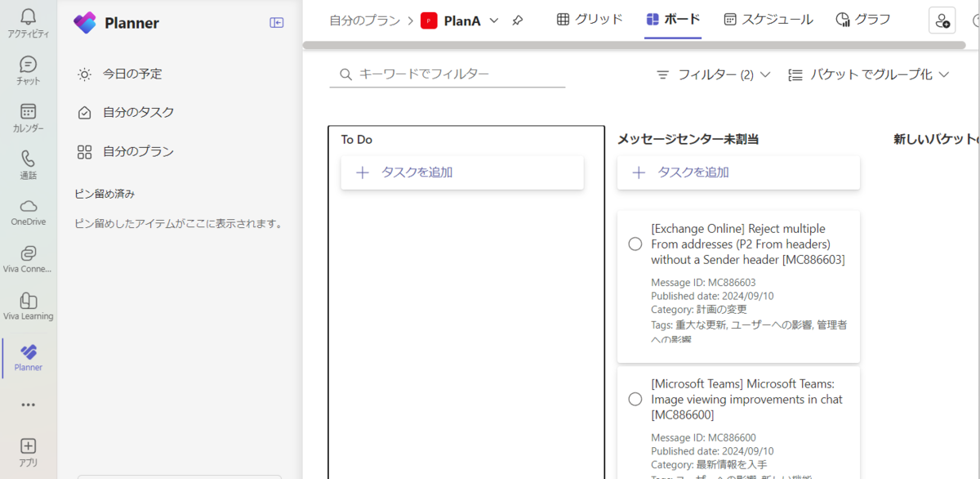Click the plus icon in the To Do bucket
The height and width of the screenshot is (479, 980).
[363, 172]
